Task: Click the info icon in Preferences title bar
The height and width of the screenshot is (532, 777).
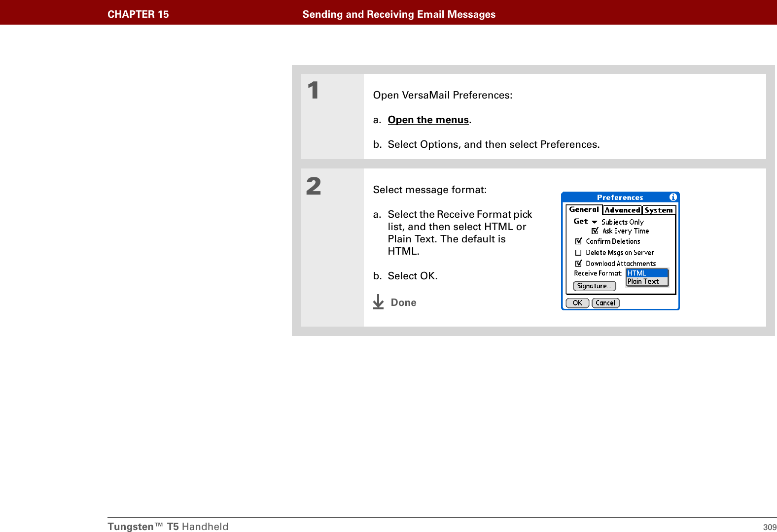Action: click(673, 197)
